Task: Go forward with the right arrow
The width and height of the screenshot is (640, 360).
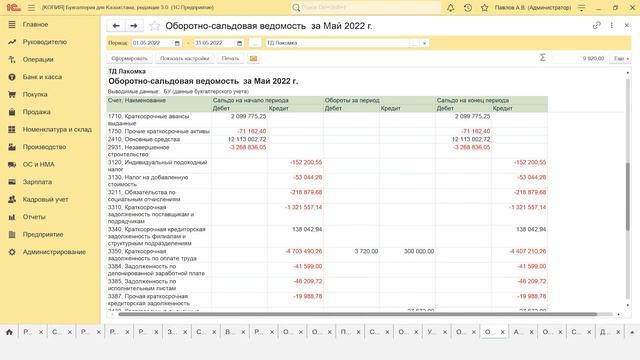Action: coord(133,26)
